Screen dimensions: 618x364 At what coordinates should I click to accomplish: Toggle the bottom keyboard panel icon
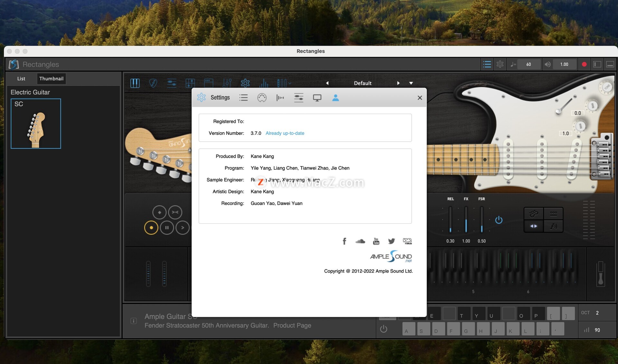[610, 64]
